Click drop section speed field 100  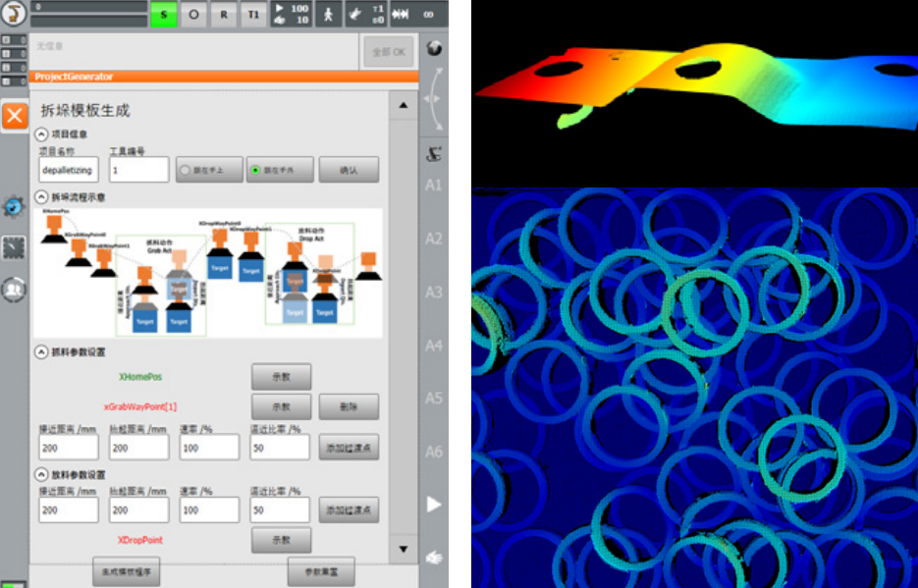click(209, 510)
